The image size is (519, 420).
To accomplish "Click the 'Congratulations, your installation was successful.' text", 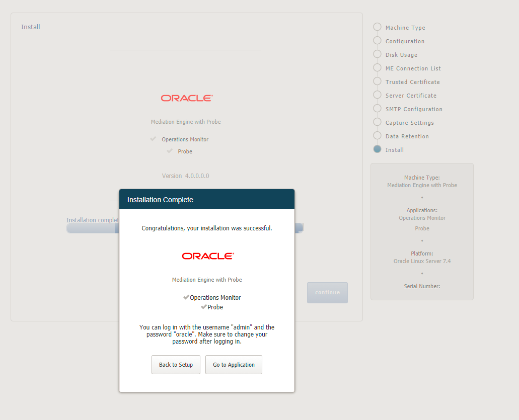I will [x=207, y=228].
